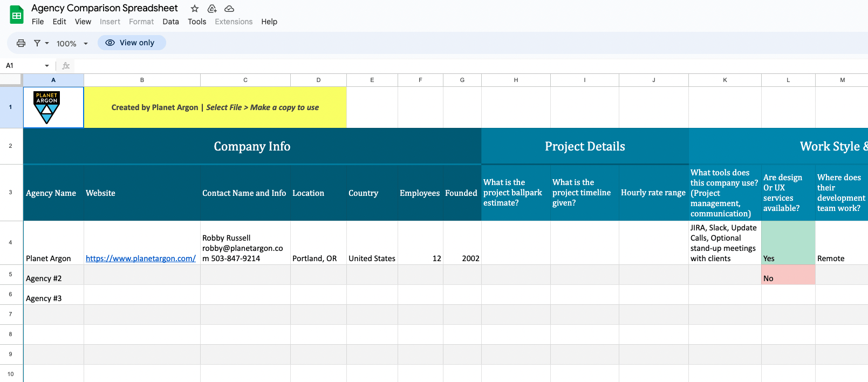Open the filter views funnel icon
Viewport: 868px width, 382px height.
[37, 43]
